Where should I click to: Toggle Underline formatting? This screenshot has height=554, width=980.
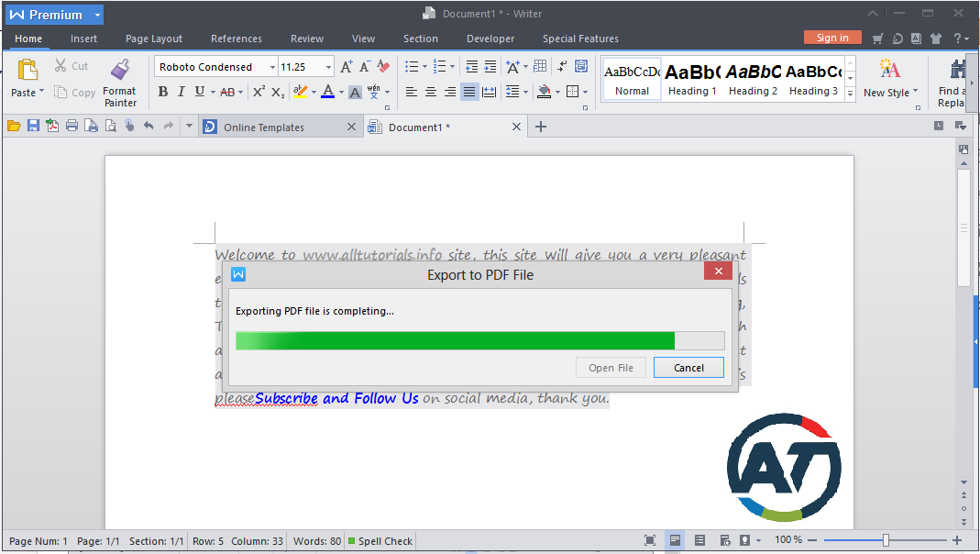(x=200, y=92)
